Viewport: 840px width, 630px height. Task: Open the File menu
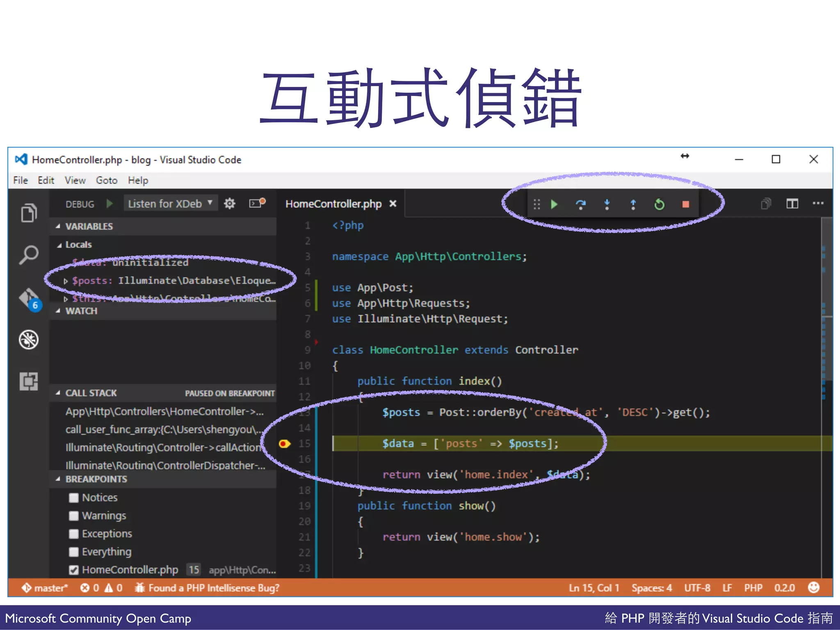click(x=21, y=180)
